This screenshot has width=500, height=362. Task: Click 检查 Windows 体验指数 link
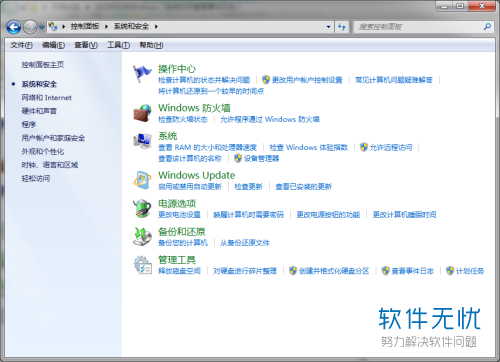click(x=309, y=147)
